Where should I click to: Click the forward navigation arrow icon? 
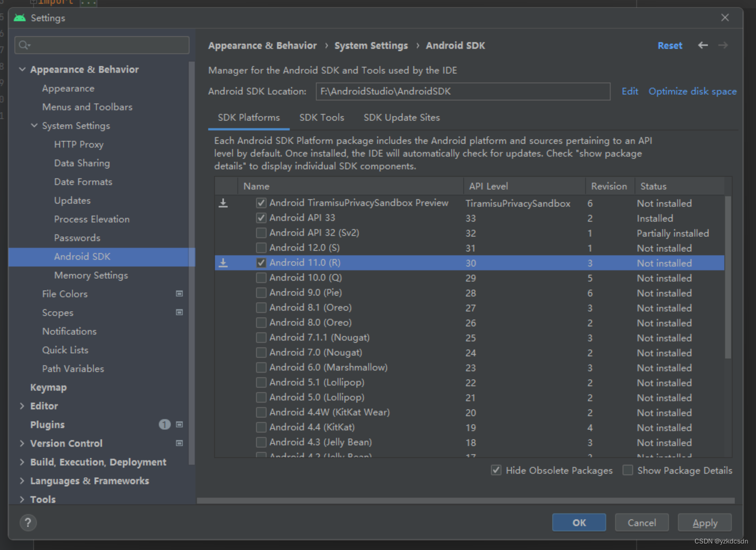[723, 45]
